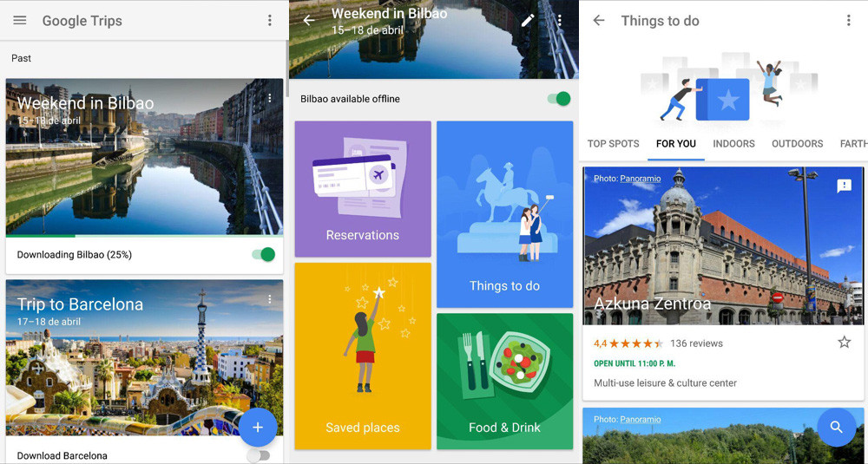Tap the blue add trip plus button
This screenshot has height=464, width=868.
pyautogui.click(x=258, y=427)
